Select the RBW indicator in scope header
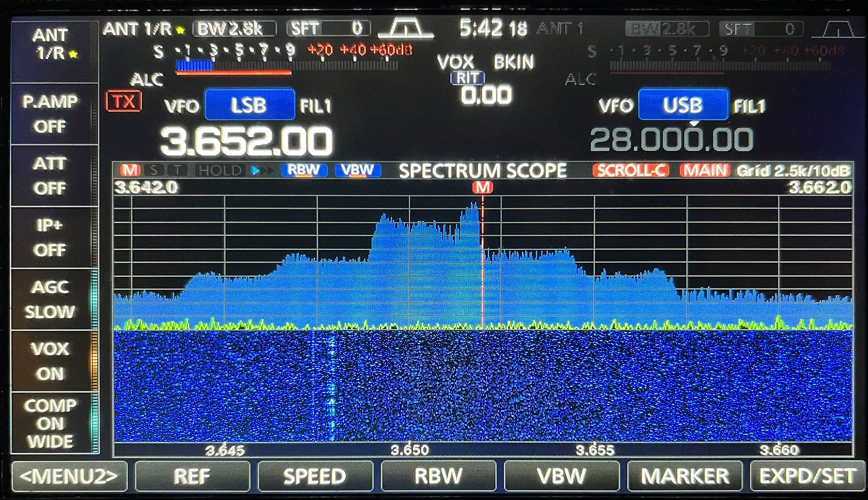 coord(304,170)
